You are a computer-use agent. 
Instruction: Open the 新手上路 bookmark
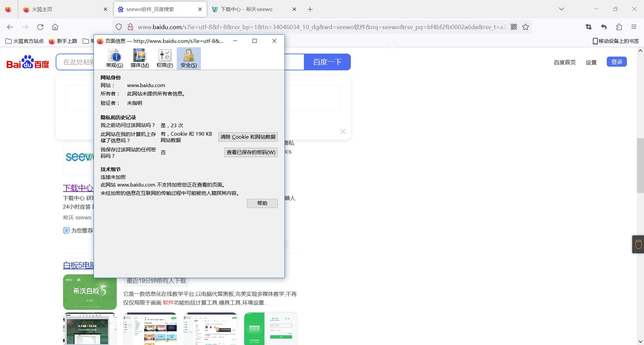(63, 41)
